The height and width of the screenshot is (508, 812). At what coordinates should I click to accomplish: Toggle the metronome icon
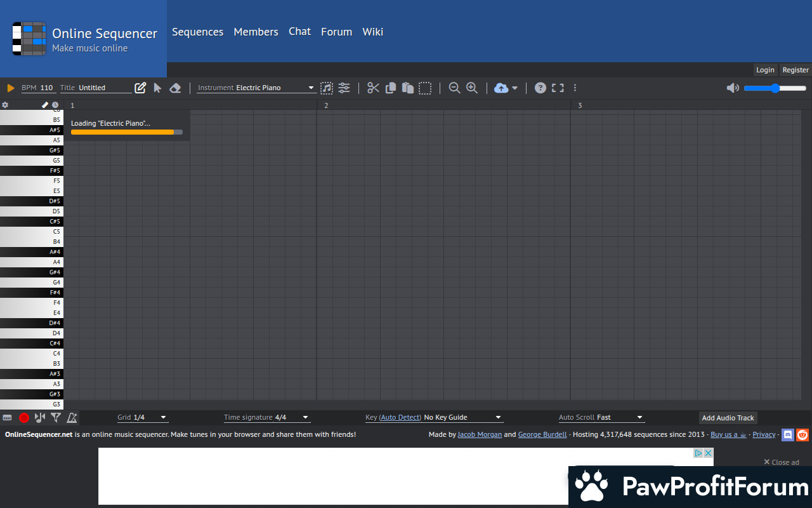point(72,417)
